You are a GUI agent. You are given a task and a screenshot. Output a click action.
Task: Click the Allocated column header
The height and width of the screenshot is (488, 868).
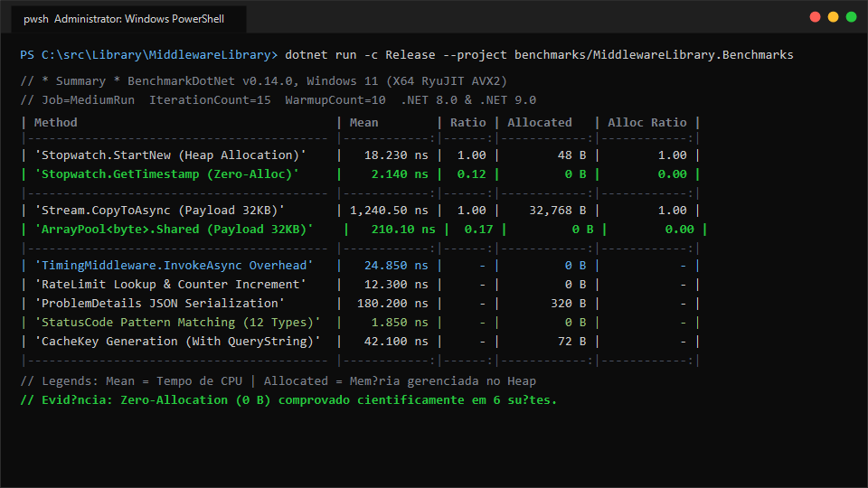point(540,122)
